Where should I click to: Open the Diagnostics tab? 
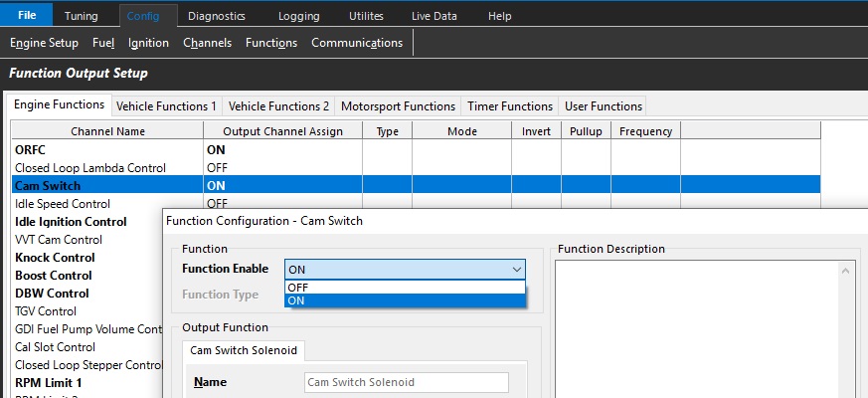click(x=216, y=16)
